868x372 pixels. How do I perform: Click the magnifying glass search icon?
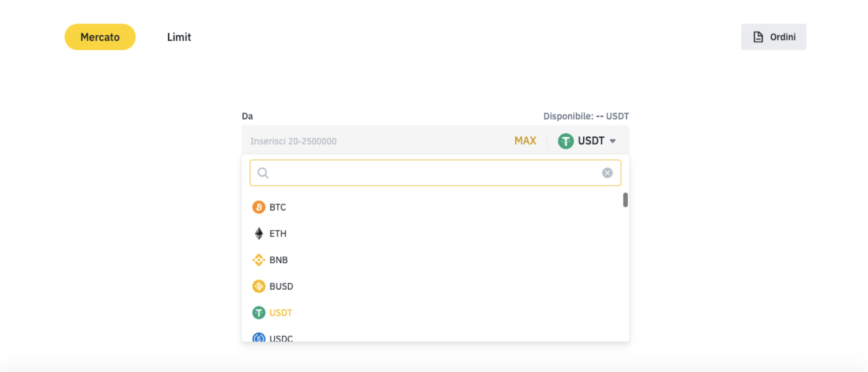pyautogui.click(x=263, y=173)
